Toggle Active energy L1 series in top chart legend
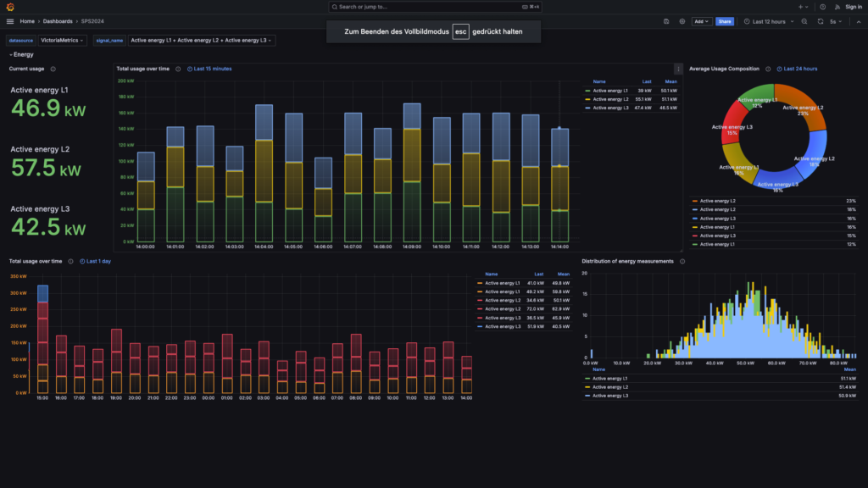The height and width of the screenshot is (488, 868). [610, 90]
